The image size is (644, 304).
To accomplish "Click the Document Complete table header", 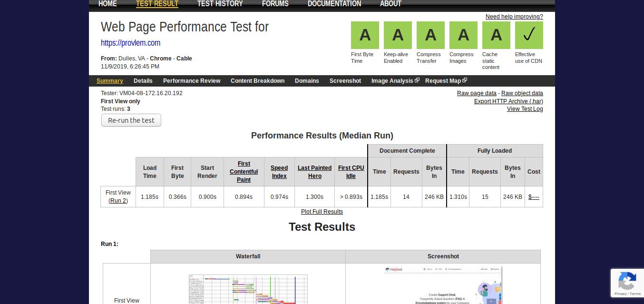I will [x=407, y=151].
